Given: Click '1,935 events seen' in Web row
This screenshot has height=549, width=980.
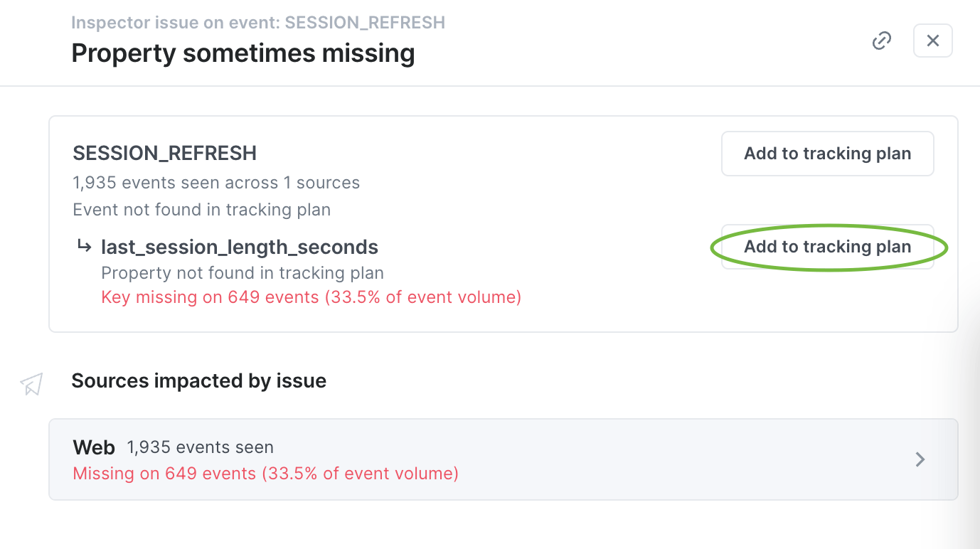Looking at the screenshot, I should tap(200, 447).
